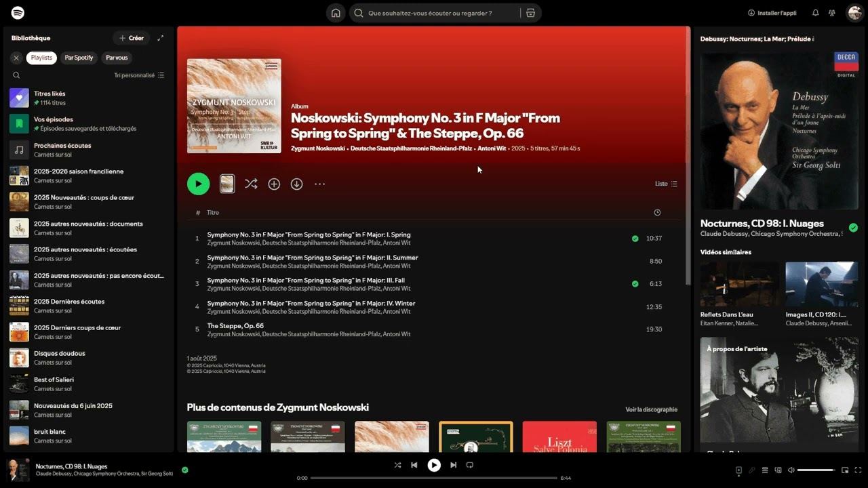Image resolution: width=868 pixels, height=488 pixels.
Task: Open more options for the Noskowski album
Action: pyautogui.click(x=319, y=184)
